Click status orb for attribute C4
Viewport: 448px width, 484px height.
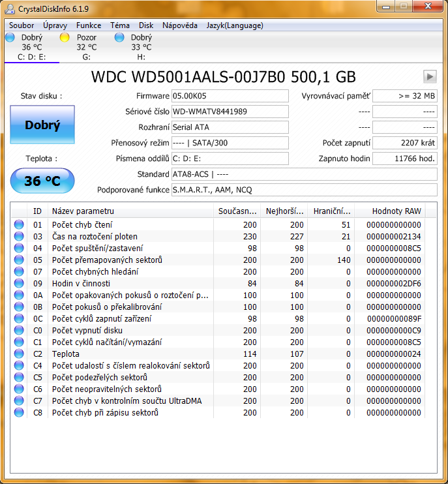point(19,365)
